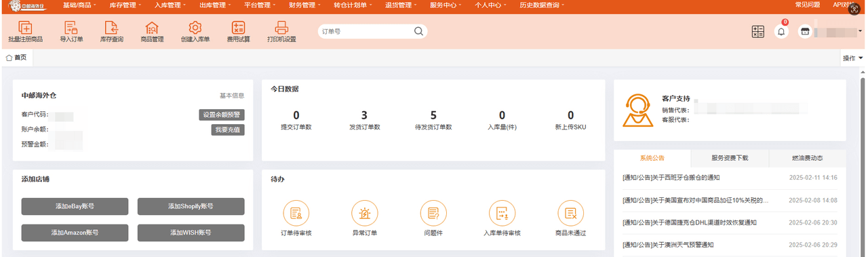The width and height of the screenshot is (868, 257).
Task: Click the 新上传SKU value 0
Action: [570, 115]
